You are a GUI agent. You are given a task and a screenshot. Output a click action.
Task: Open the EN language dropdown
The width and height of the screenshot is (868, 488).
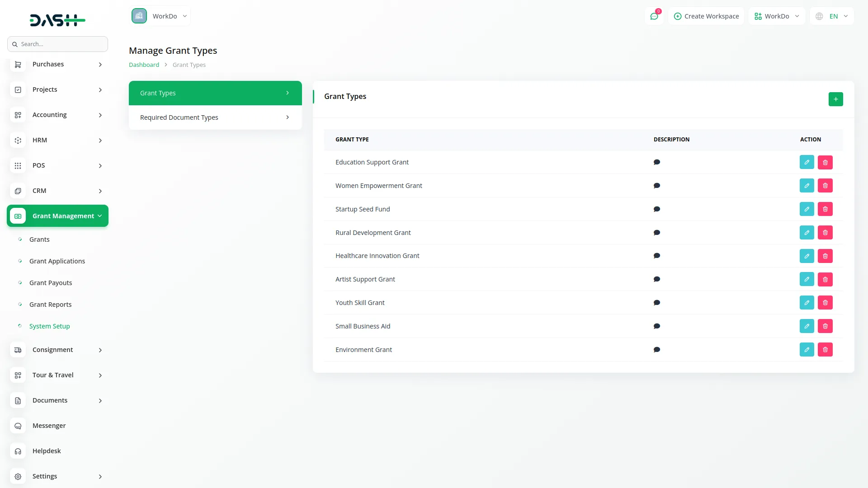click(837, 16)
